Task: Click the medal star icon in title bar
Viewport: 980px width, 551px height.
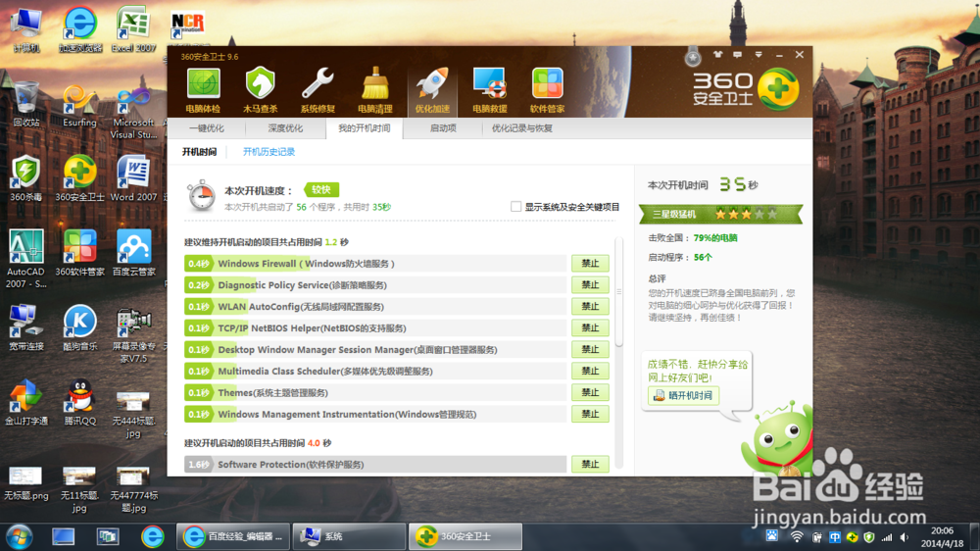Action: (693, 58)
